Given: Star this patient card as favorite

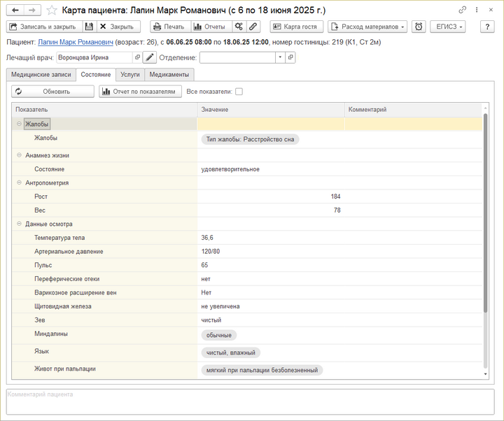Looking at the screenshot, I should pyautogui.click(x=52, y=10).
